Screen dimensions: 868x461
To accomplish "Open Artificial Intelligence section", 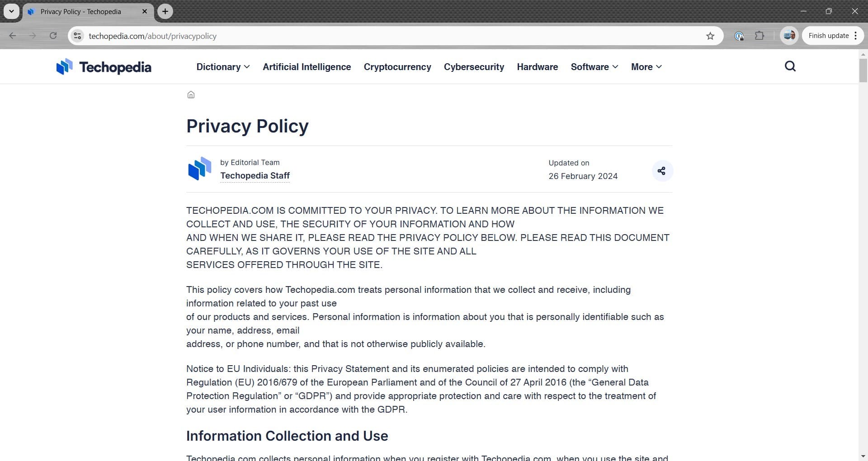I will 307,67.
